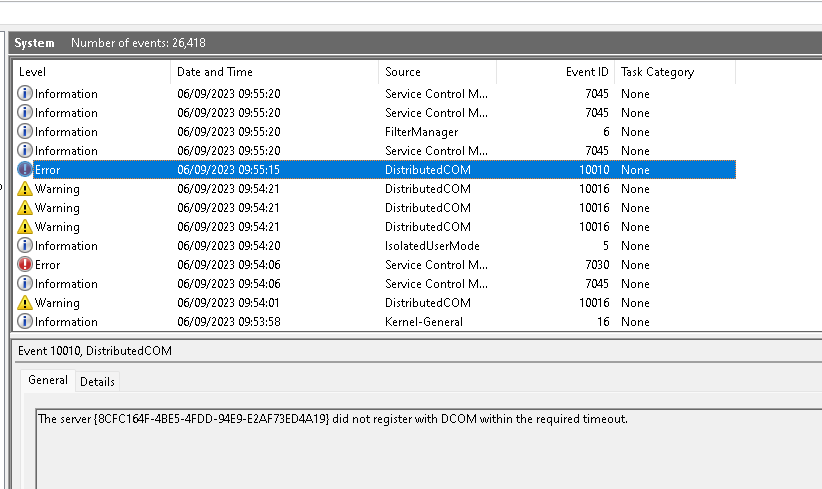Click the error icon of the DistributedCOM 10010 event

click(x=25, y=169)
